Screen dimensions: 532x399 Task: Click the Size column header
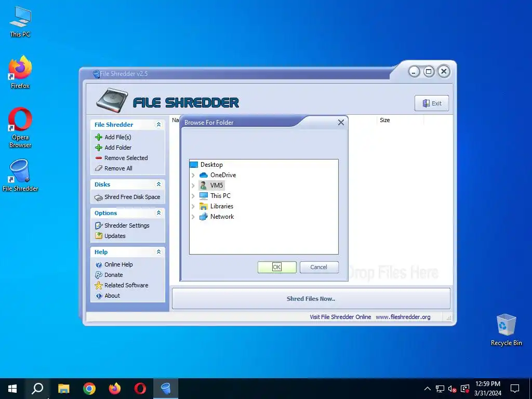[x=385, y=120]
